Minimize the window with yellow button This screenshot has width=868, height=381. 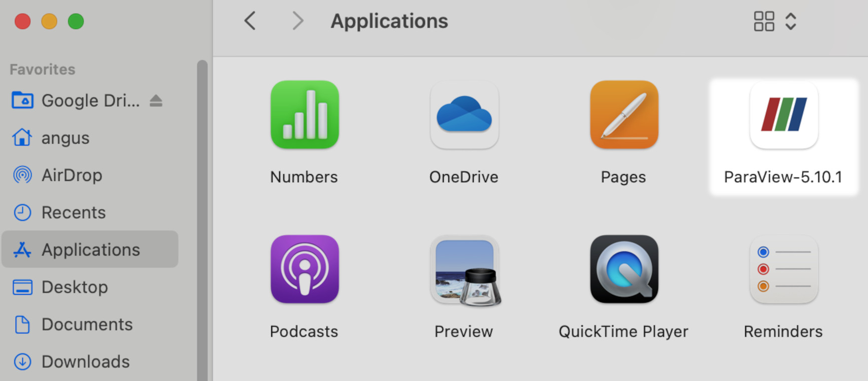49,22
